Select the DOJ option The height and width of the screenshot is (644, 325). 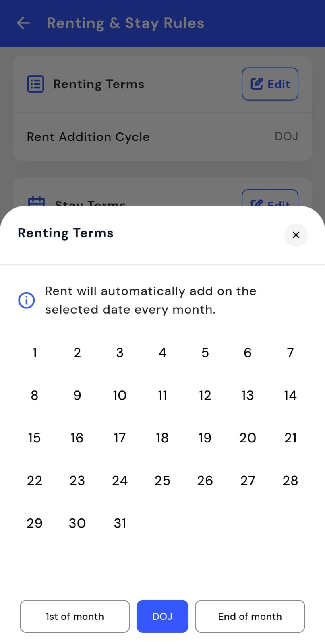(x=162, y=616)
